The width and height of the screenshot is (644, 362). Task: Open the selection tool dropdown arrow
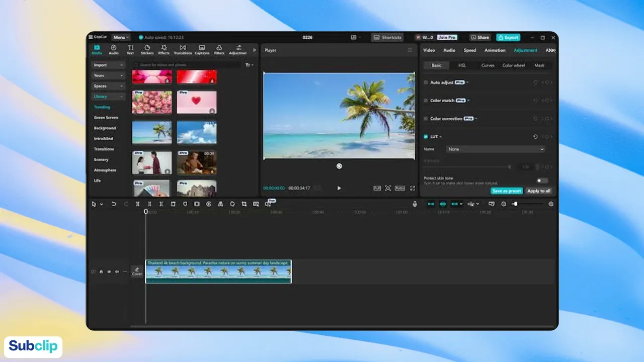102,204
